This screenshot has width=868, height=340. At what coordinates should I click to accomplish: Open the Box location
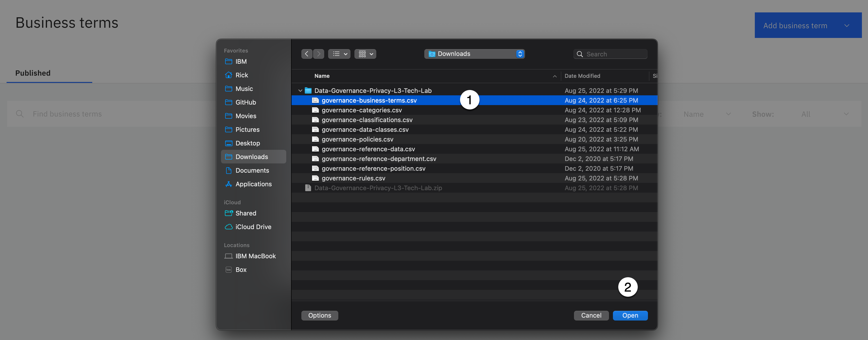coord(240,270)
